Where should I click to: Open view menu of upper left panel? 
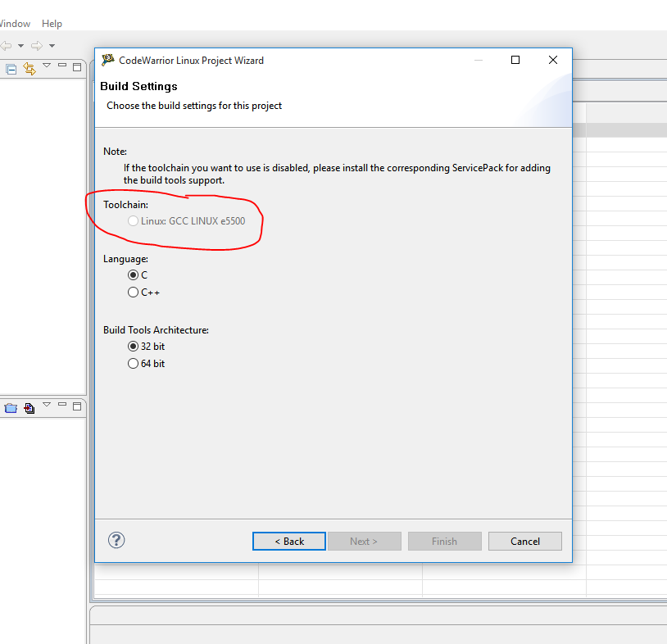(x=47, y=66)
